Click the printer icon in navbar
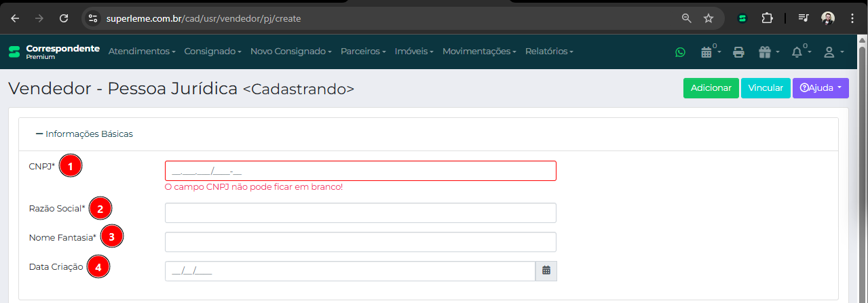The width and height of the screenshot is (868, 303). coord(738,52)
